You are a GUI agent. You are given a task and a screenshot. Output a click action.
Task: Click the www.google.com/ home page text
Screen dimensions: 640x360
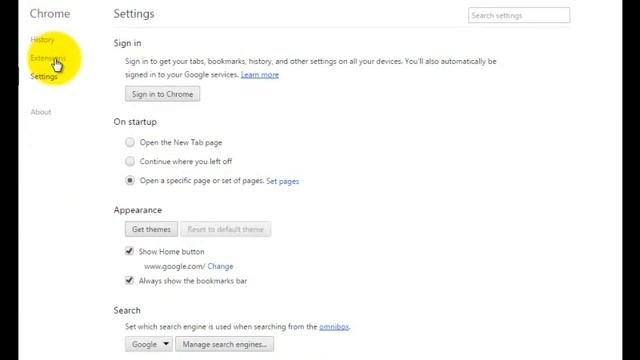click(x=174, y=266)
